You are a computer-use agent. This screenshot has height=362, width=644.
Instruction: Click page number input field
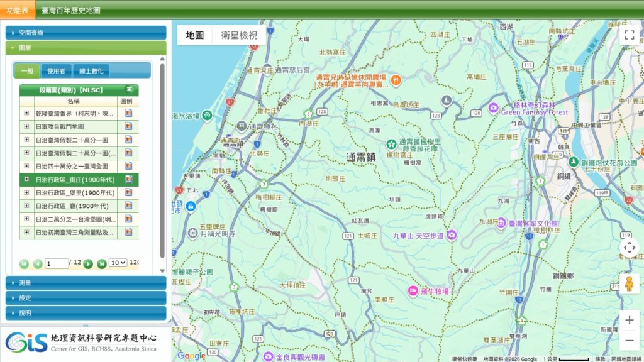[56, 263]
